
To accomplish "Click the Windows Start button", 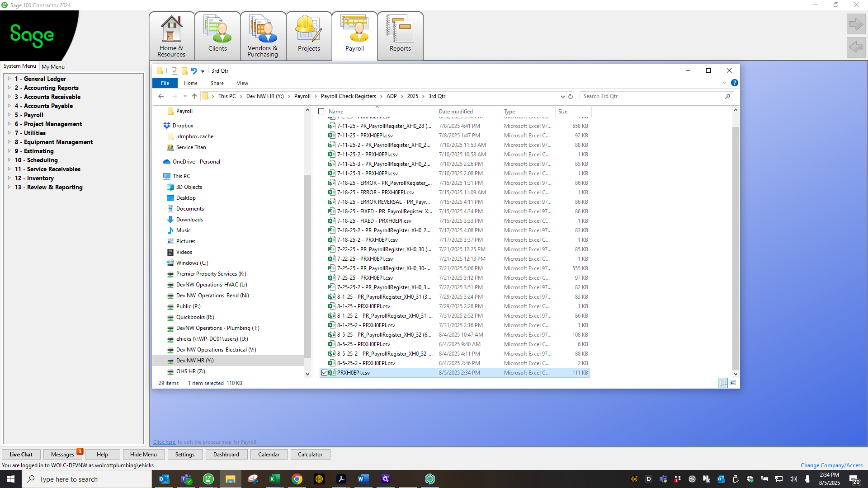I will point(11,479).
